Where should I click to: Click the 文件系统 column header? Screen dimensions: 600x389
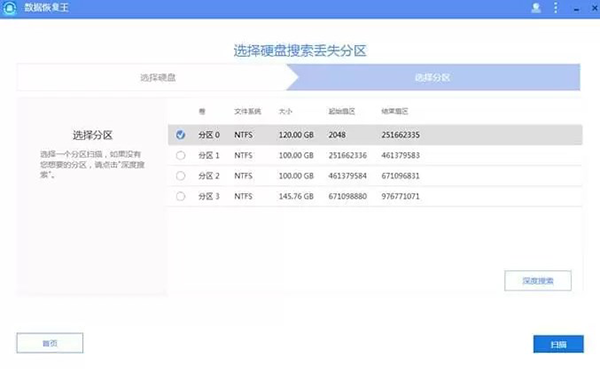(x=248, y=111)
